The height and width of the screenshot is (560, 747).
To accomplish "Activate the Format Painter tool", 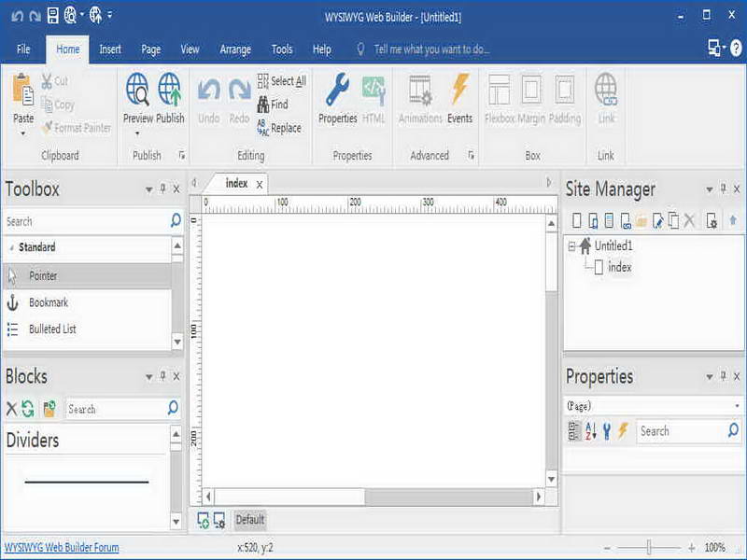I will [x=77, y=128].
